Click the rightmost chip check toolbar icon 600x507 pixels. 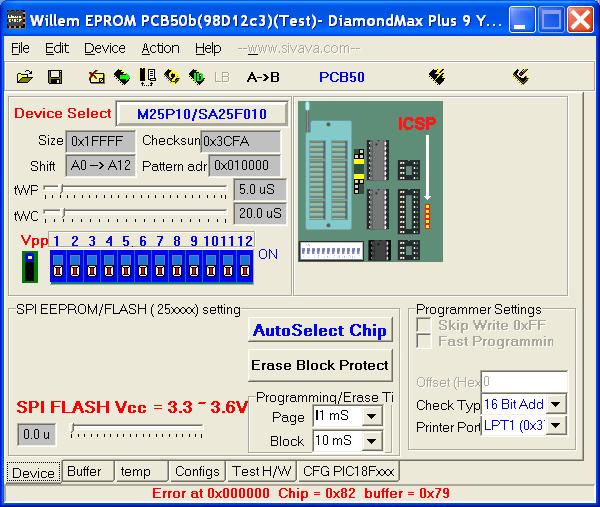click(521, 77)
